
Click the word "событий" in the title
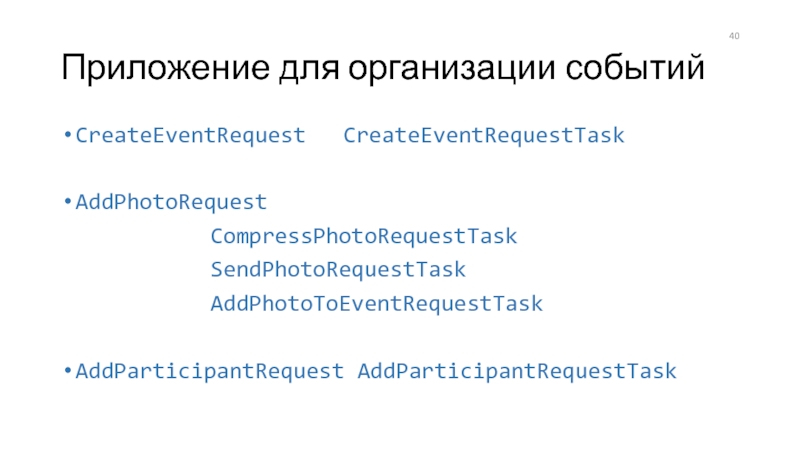point(634,67)
